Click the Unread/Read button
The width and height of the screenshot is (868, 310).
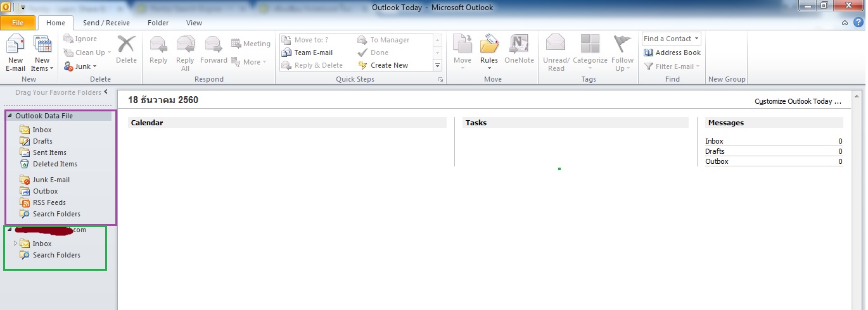556,54
